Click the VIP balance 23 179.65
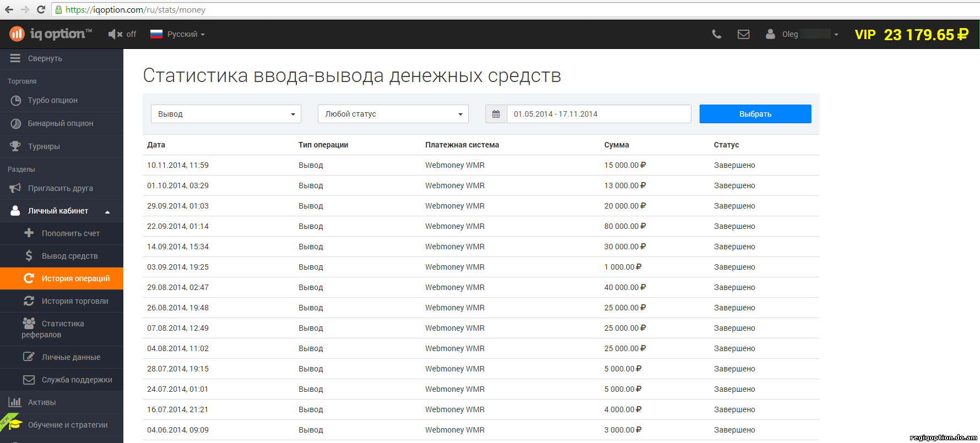980x443 pixels. coord(912,35)
